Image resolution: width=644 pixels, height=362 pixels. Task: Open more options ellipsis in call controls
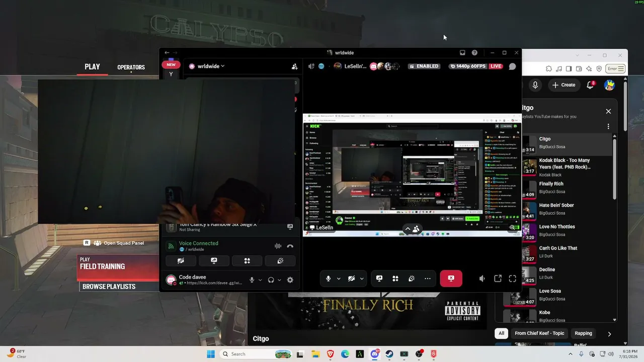click(x=428, y=279)
